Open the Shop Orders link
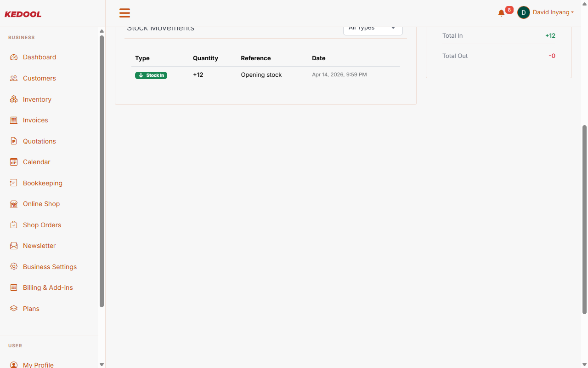The image size is (588, 368). tap(42, 225)
